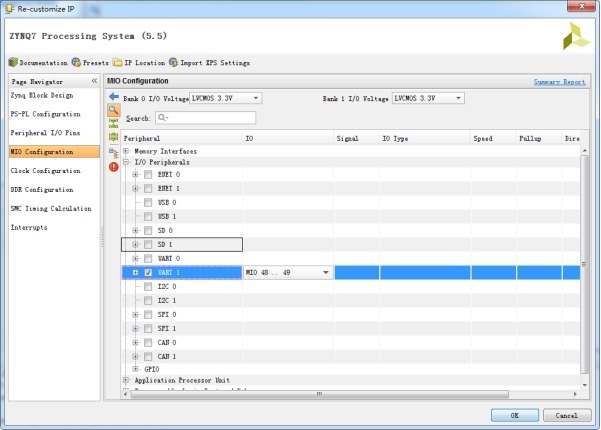
Task: Enable the I2C 0 checkbox
Action: point(148,287)
